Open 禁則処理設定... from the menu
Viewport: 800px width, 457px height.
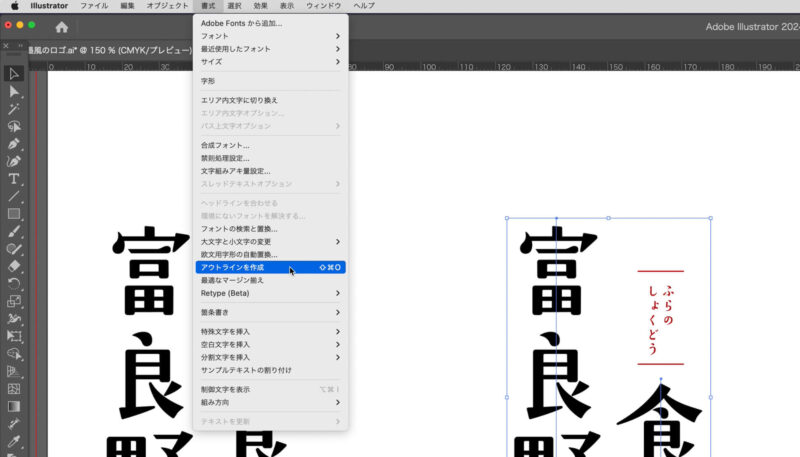click(270, 158)
